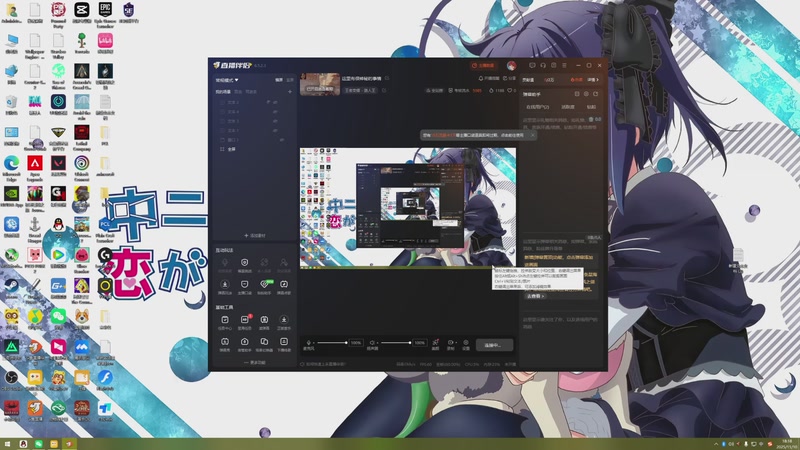Dismiss the notification banner with its X
The width and height of the screenshot is (800, 450).
[532, 135]
